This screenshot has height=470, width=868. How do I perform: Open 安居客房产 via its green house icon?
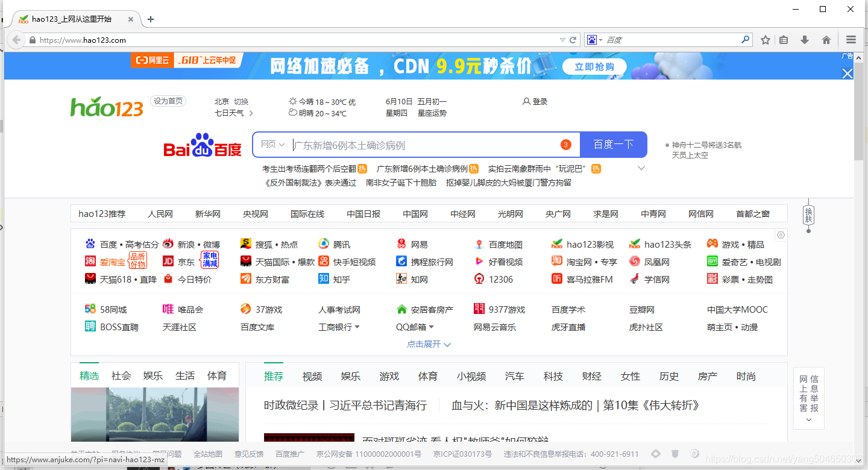[401, 309]
